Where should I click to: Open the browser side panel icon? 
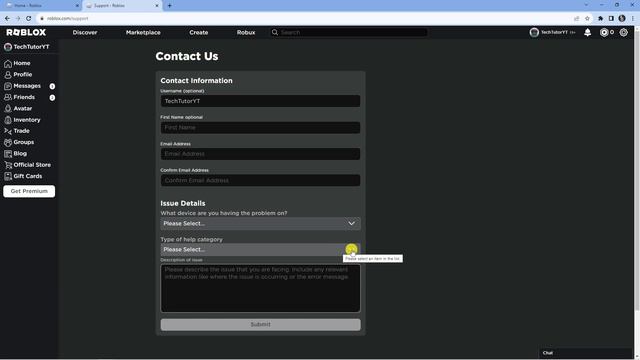coord(611,18)
